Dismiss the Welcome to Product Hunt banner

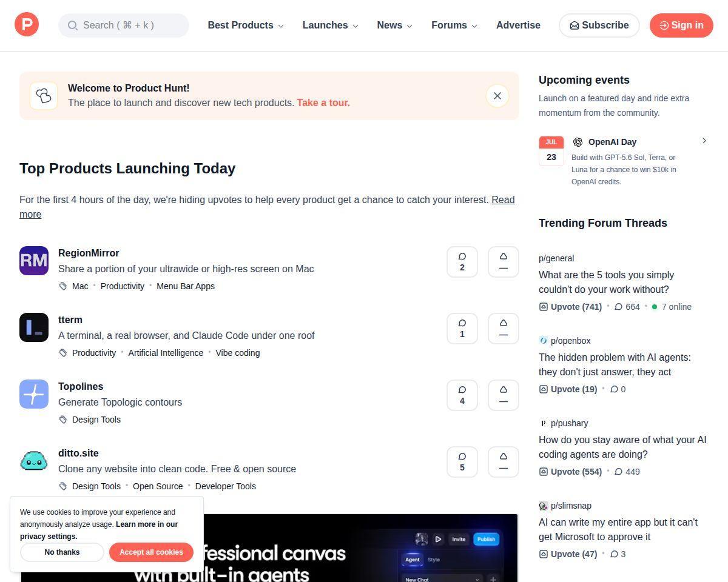497,96
